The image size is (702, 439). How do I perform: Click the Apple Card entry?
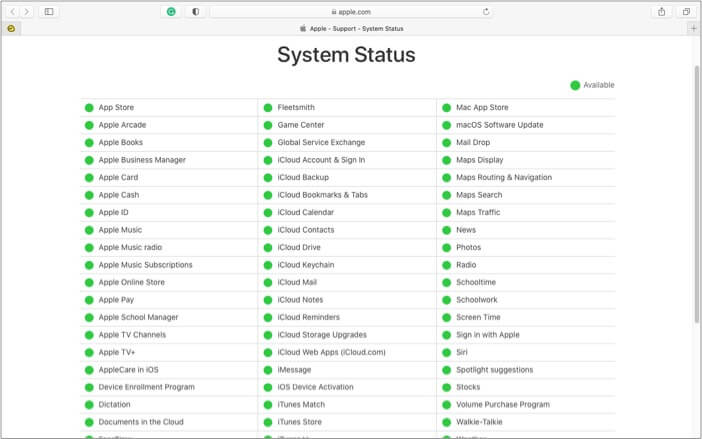118,177
